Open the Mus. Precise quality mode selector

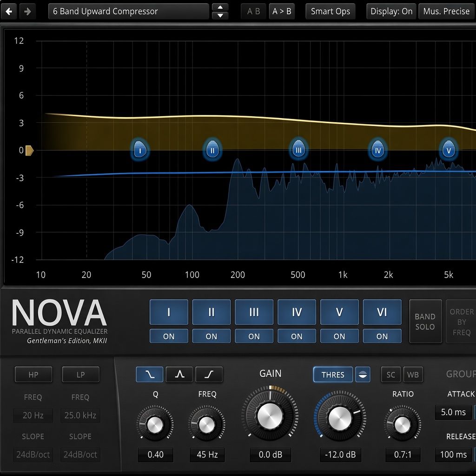447,12
